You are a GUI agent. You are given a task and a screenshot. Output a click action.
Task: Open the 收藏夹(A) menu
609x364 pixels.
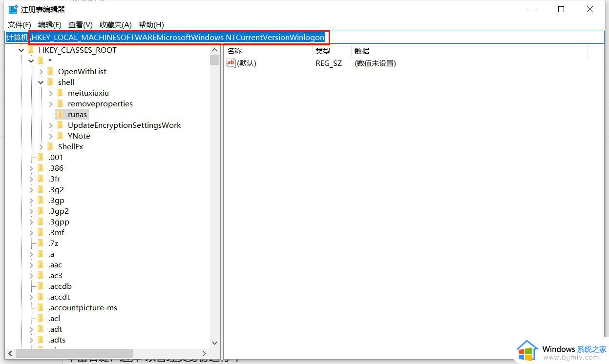tap(116, 24)
